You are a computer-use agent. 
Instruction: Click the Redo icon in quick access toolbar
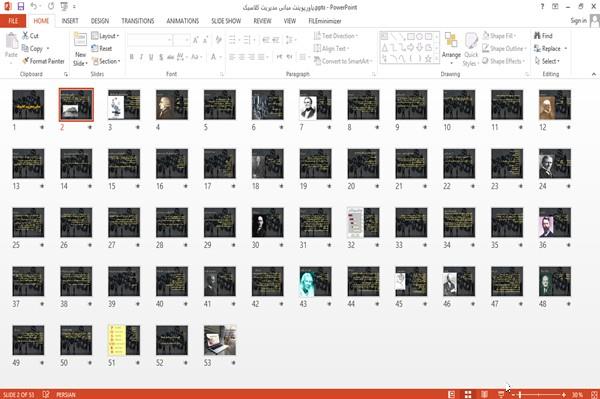(x=51, y=6)
